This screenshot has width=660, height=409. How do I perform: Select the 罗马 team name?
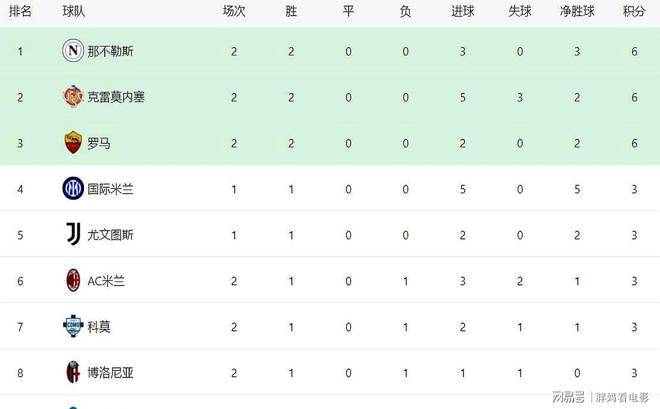click(98, 143)
